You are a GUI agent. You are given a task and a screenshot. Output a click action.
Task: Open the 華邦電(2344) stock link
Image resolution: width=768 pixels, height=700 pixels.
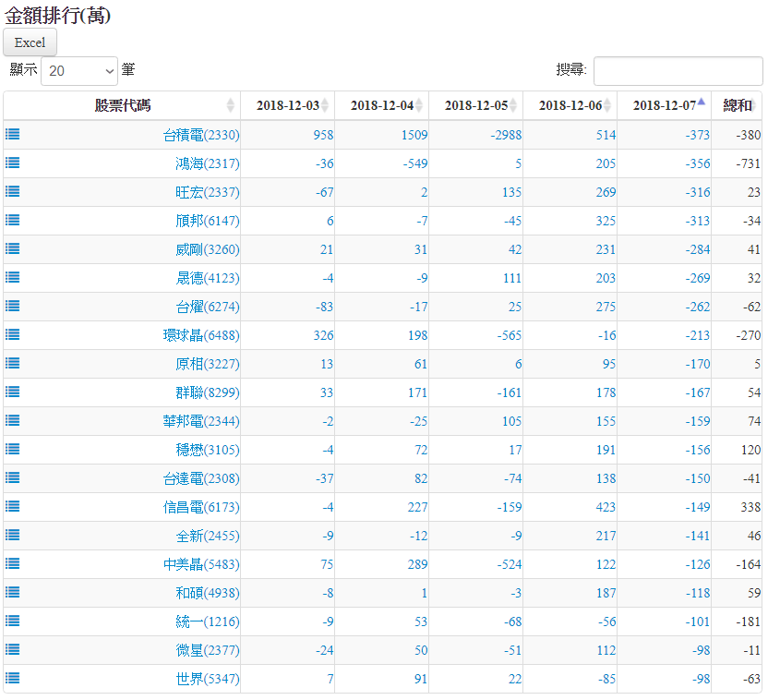coord(200,421)
